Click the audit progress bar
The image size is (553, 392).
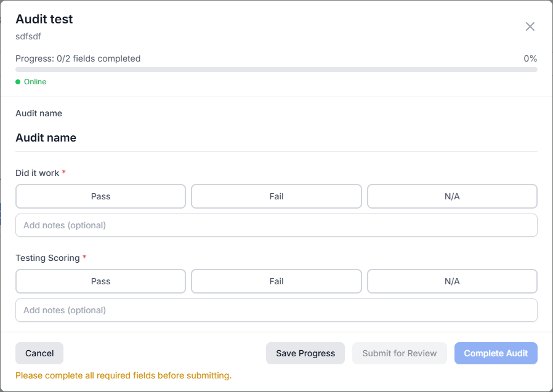point(276,70)
